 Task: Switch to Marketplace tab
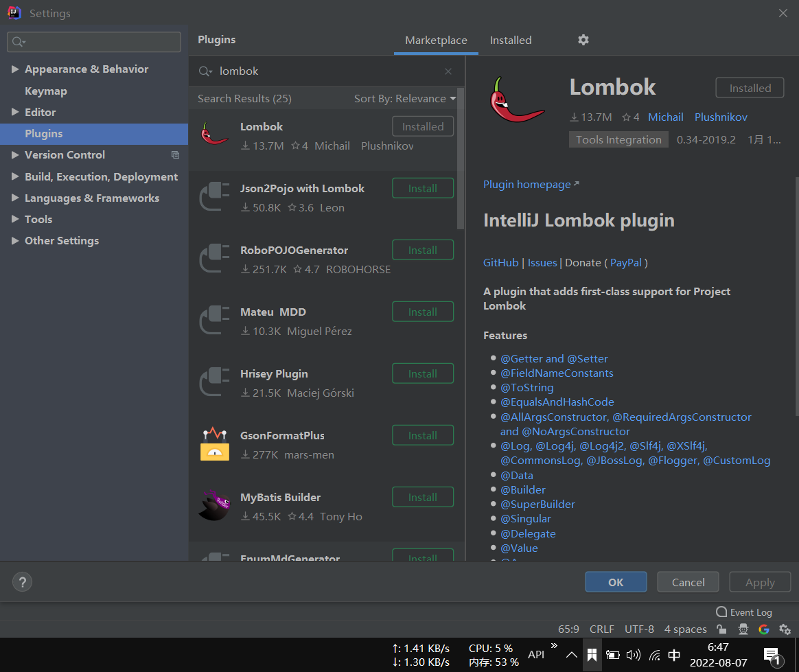click(x=436, y=40)
